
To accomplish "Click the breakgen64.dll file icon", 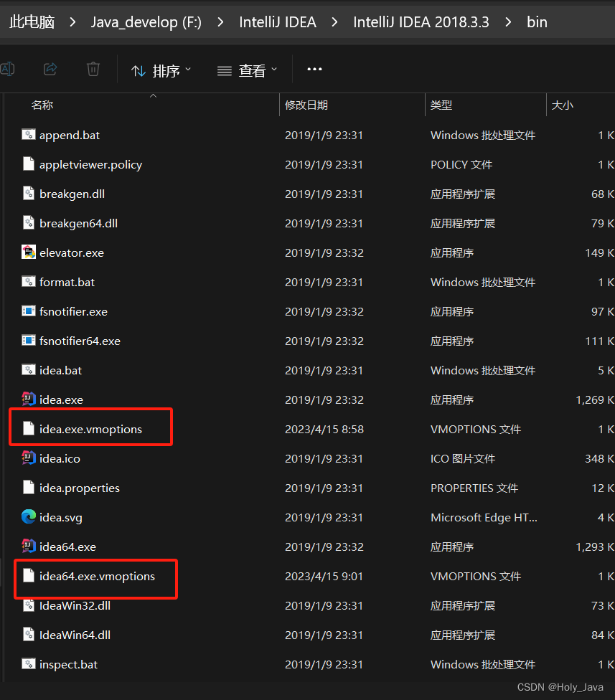I will 29,223.
